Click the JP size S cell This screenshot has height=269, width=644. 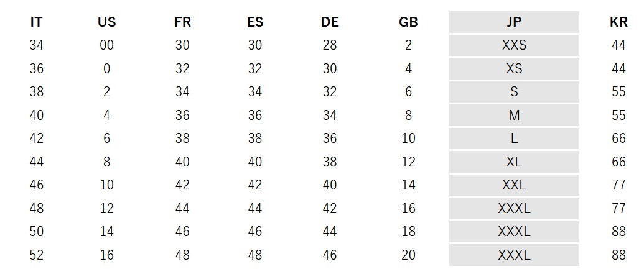tap(514, 92)
